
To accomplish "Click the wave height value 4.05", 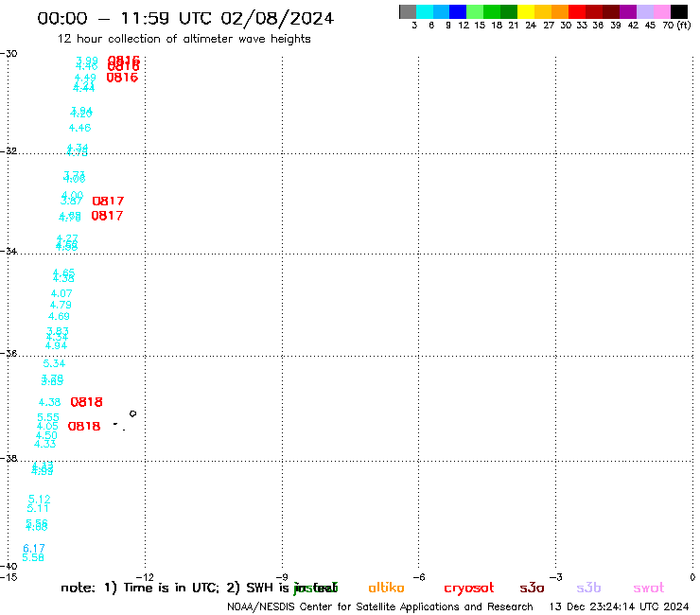I will tap(47, 426).
